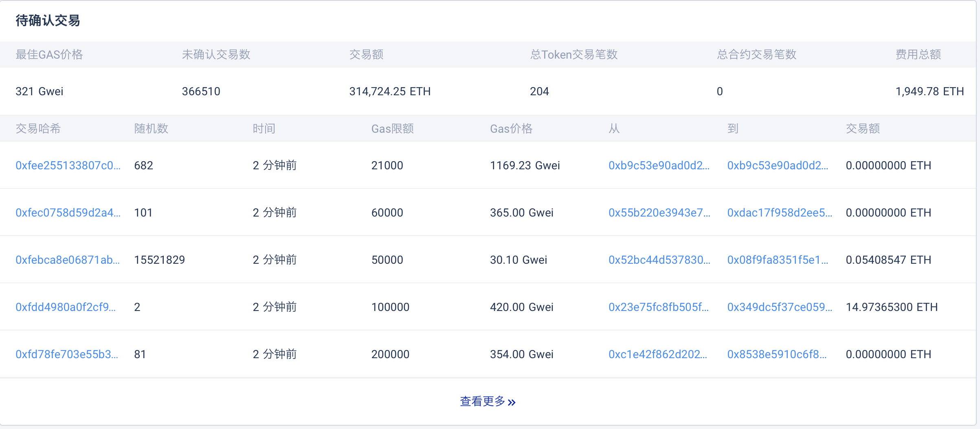Click the double chevron next to 查看更多
This screenshot has width=980, height=429.
(512, 403)
